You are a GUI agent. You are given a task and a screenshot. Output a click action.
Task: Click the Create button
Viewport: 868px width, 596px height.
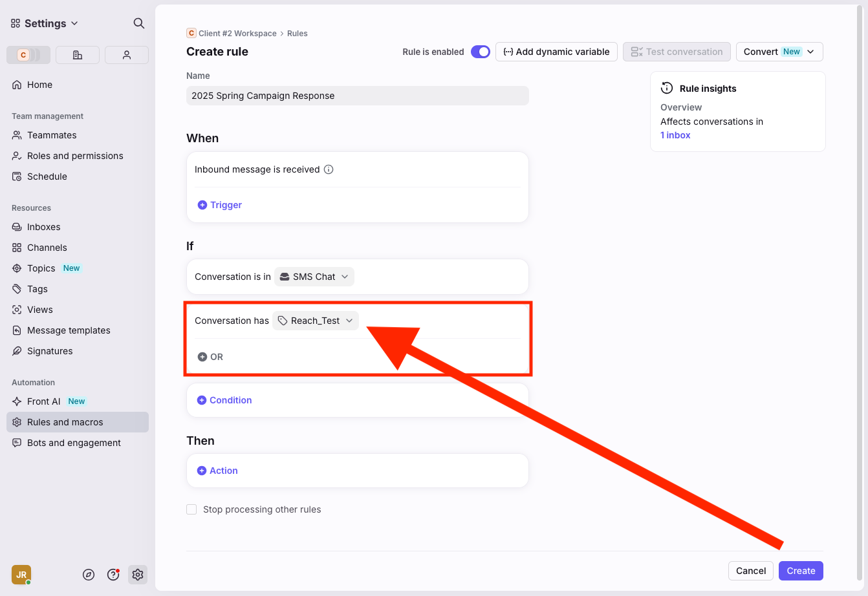click(800, 571)
